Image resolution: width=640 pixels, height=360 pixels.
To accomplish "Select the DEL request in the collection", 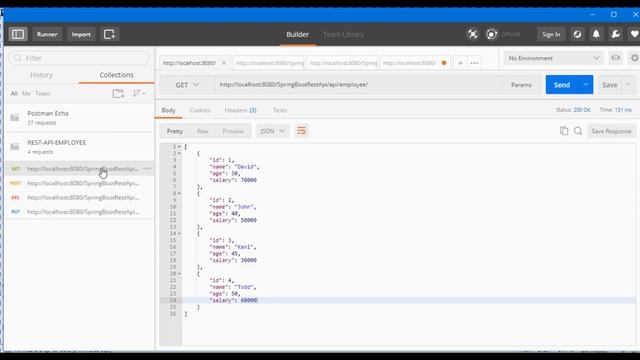I will pyautogui.click(x=79, y=198).
